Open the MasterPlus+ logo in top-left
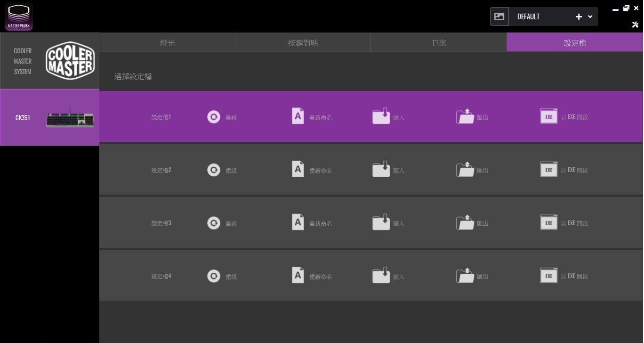 click(19, 16)
